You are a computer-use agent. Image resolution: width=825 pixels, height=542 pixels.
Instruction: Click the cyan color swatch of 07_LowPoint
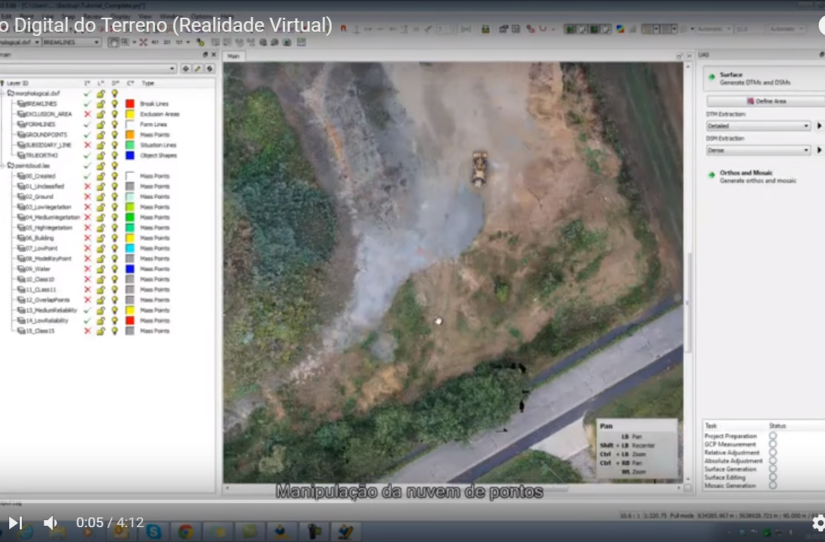tap(130, 248)
